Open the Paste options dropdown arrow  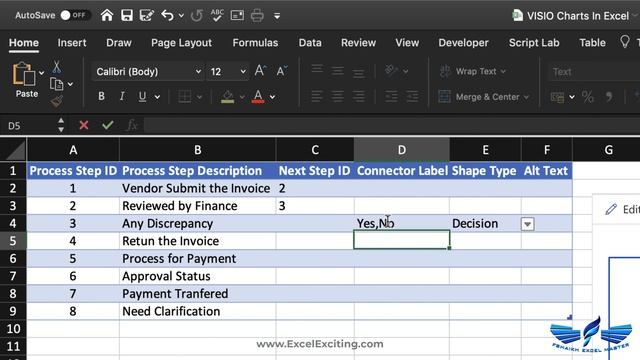42,73
